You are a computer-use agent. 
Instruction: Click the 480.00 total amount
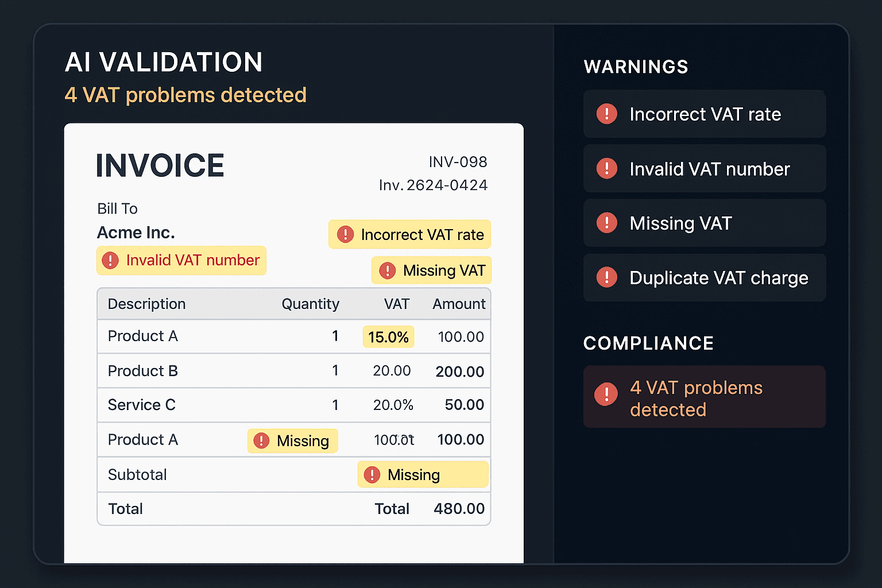(x=459, y=509)
